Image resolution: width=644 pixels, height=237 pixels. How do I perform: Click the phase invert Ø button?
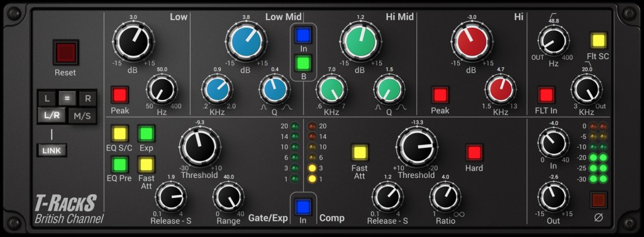[599, 200]
